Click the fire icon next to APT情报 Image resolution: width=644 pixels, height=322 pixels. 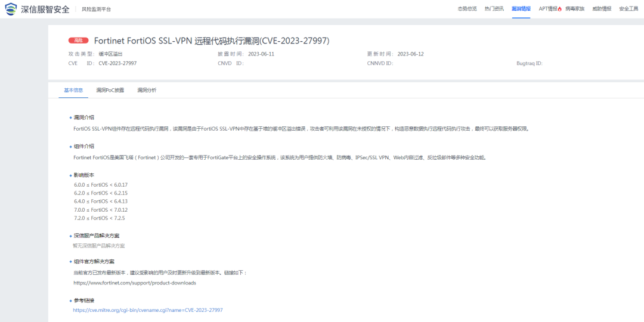pos(560,9)
